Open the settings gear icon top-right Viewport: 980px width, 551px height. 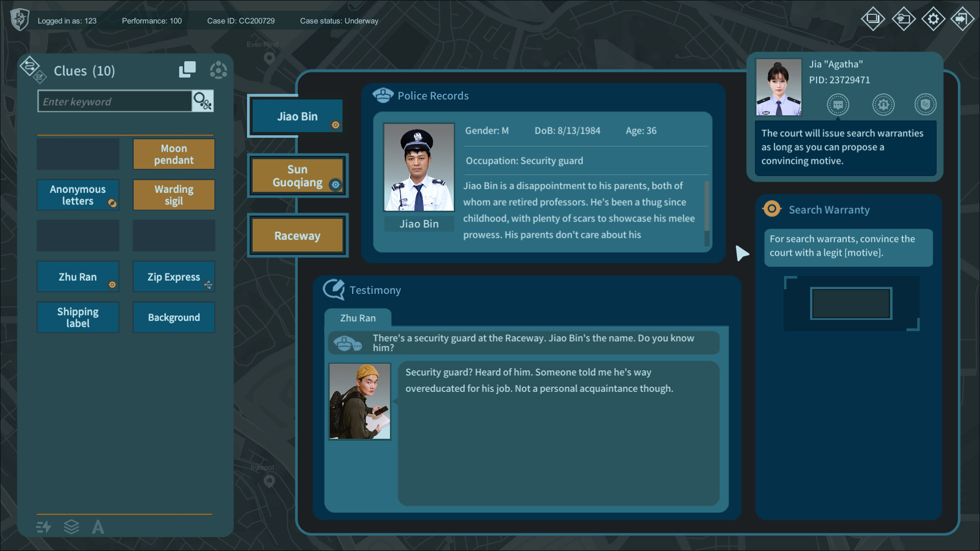coord(933,19)
